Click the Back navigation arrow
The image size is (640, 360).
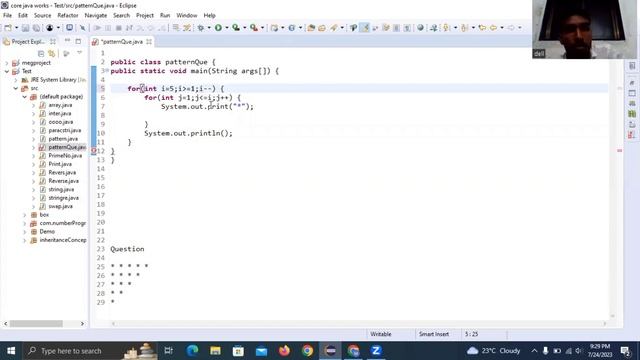point(493,28)
